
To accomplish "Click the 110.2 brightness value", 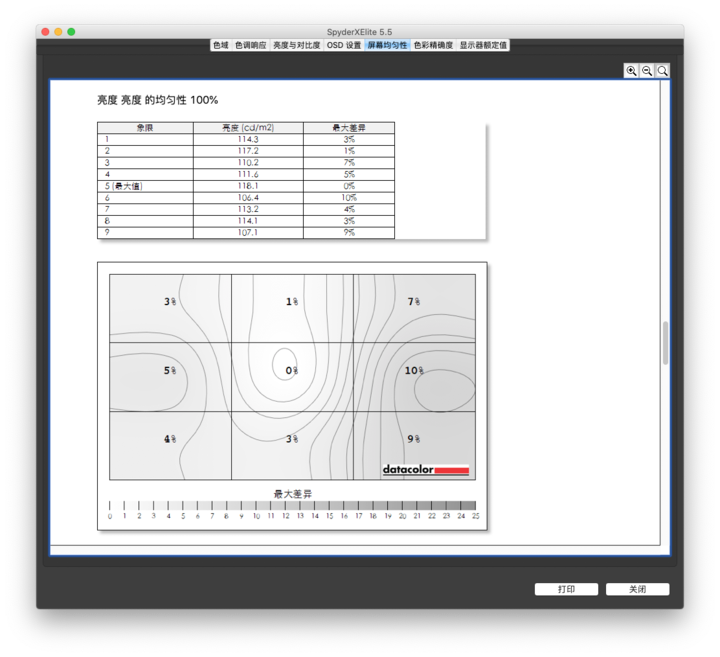I will (x=248, y=163).
